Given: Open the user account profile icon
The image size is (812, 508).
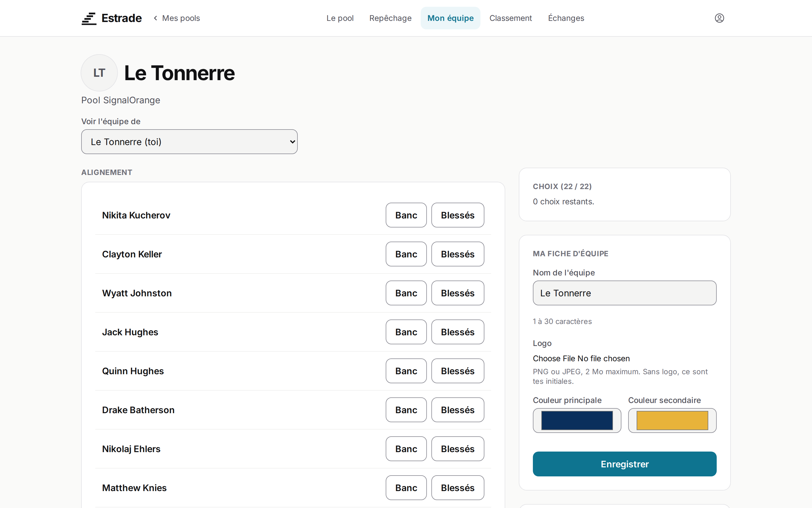Looking at the screenshot, I should [720, 18].
